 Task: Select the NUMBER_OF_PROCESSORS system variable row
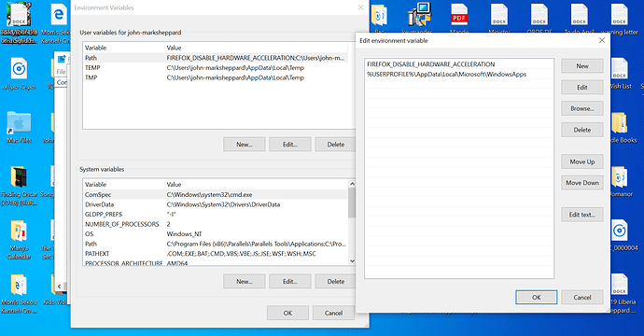tap(216, 224)
